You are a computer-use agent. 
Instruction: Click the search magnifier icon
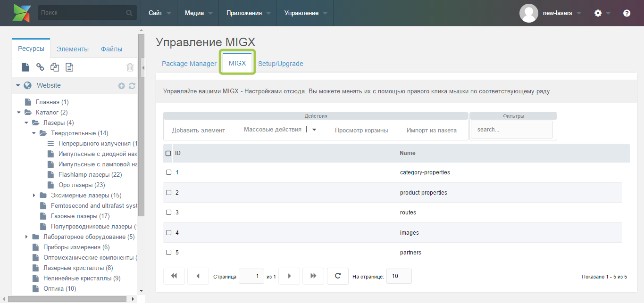coord(129,13)
